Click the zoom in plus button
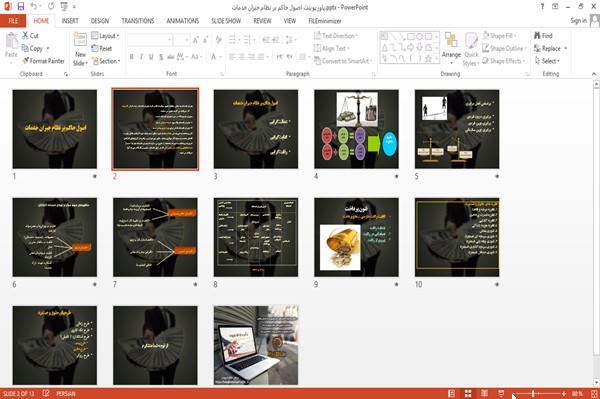Viewport: 600px width, 399px height. click(564, 393)
